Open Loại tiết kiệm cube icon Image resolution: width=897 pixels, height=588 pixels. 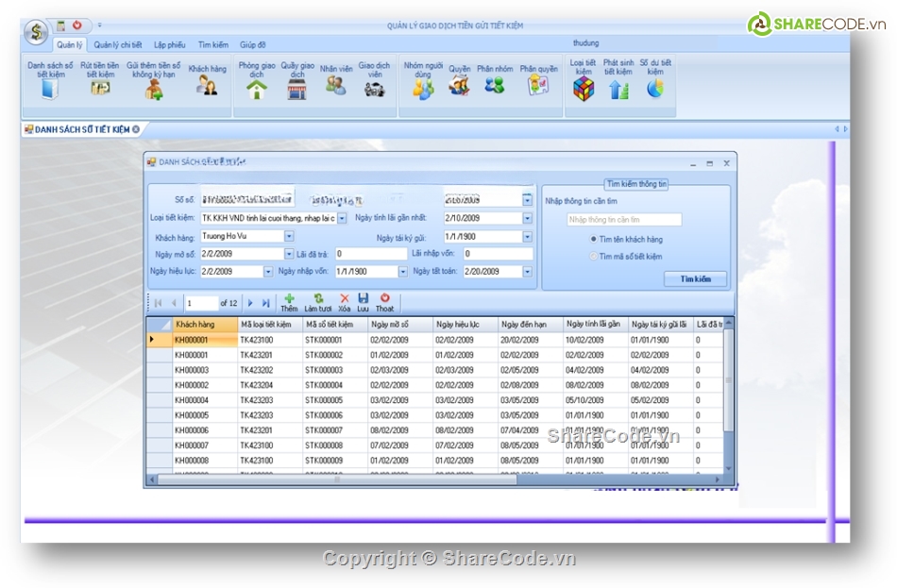[x=584, y=90]
